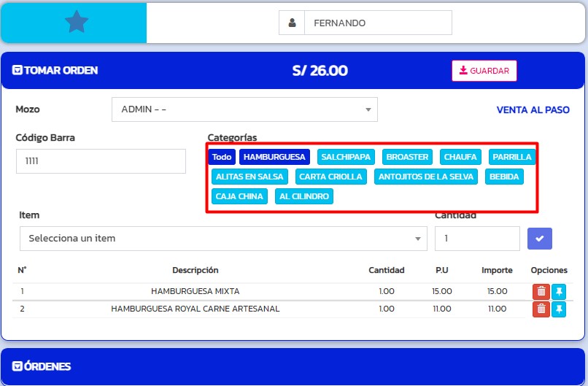588x386 pixels.
Task: Delete the HAMBURGUESA ROYAL CARNE ARTESANAL row
Action: [x=541, y=309]
